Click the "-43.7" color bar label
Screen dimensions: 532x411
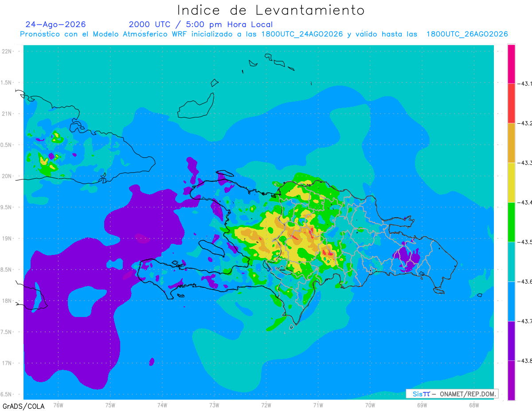525,321
